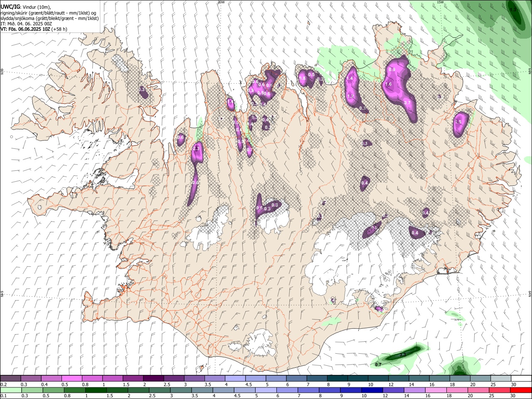Image resolution: width=532 pixels, height=399 pixels.
Task: Click the '15W' longitude label at the top
Action: 440,2
